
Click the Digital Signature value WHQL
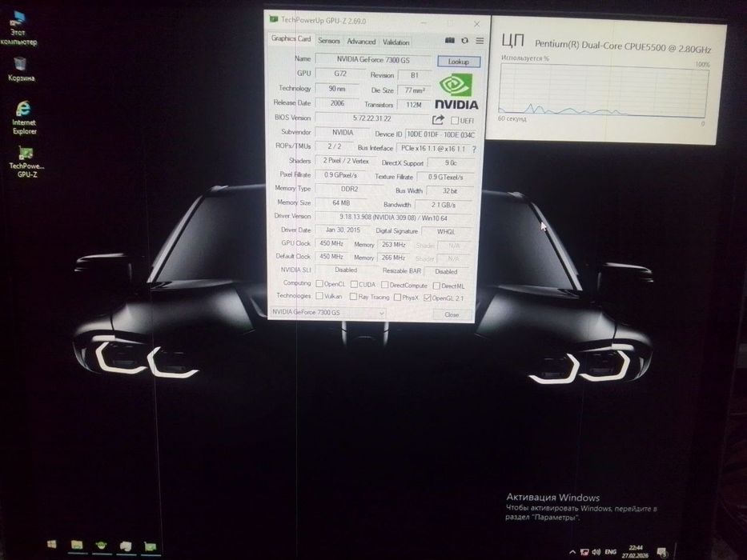tap(447, 231)
